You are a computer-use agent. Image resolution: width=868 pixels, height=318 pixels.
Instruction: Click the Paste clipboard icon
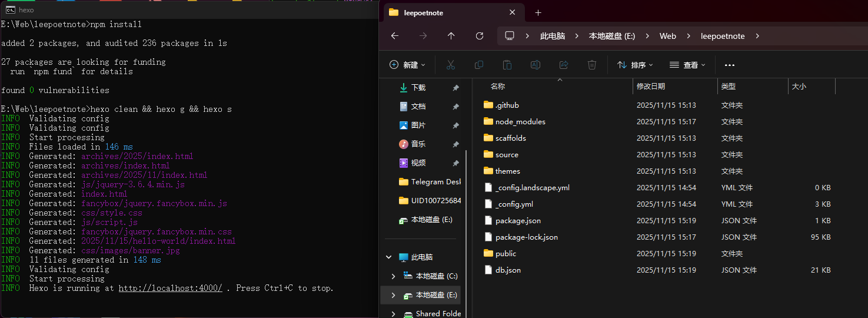tap(507, 65)
